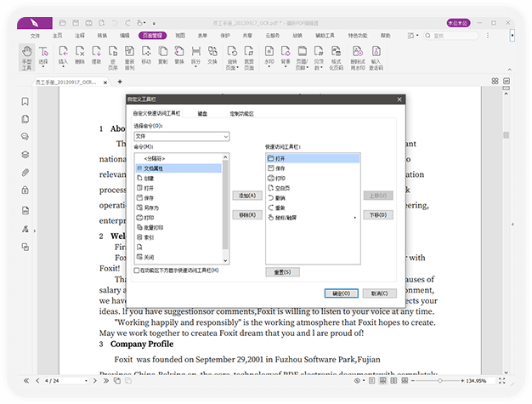Click the Cancel (取消(C)) button
Viewport: 532px width, 404px height.
coord(380,293)
